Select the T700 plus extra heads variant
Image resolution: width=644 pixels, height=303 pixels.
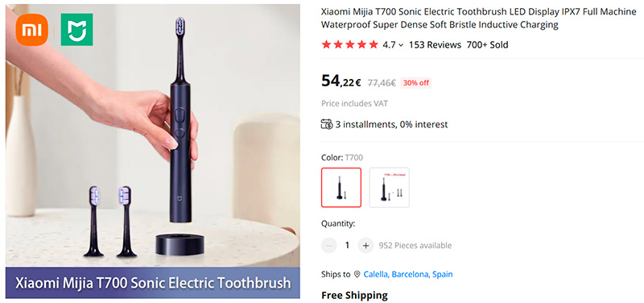[x=390, y=187]
